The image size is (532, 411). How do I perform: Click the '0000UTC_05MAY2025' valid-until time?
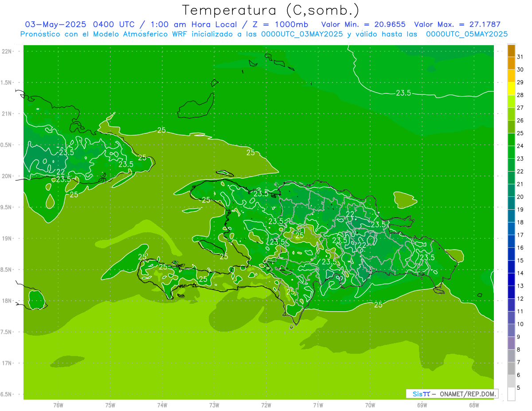(x=466, y=34)
